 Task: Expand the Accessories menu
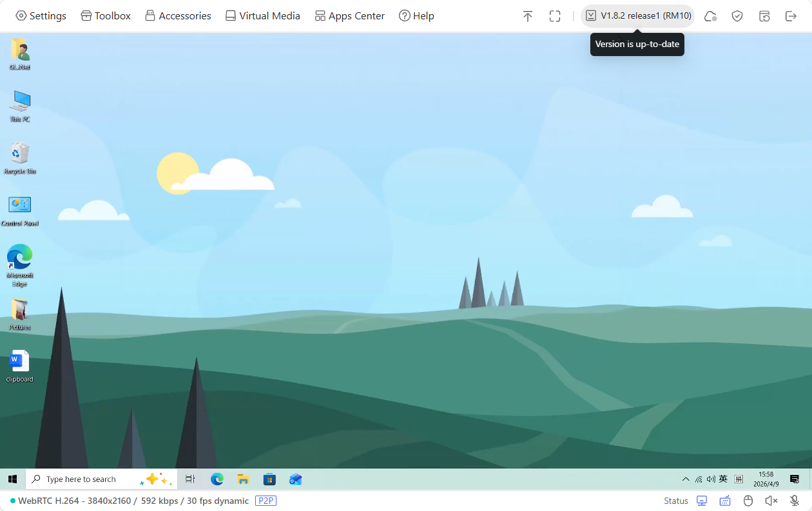tap(178, 16)
